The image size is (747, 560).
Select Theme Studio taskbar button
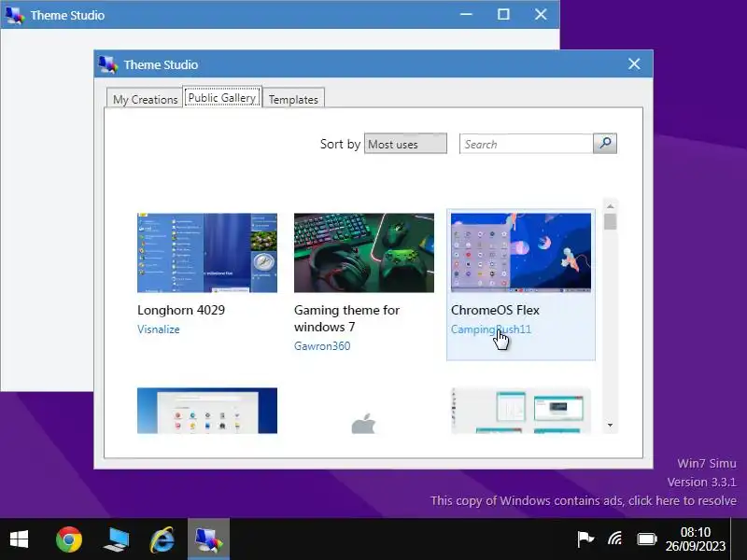click(x=208, y=539)
